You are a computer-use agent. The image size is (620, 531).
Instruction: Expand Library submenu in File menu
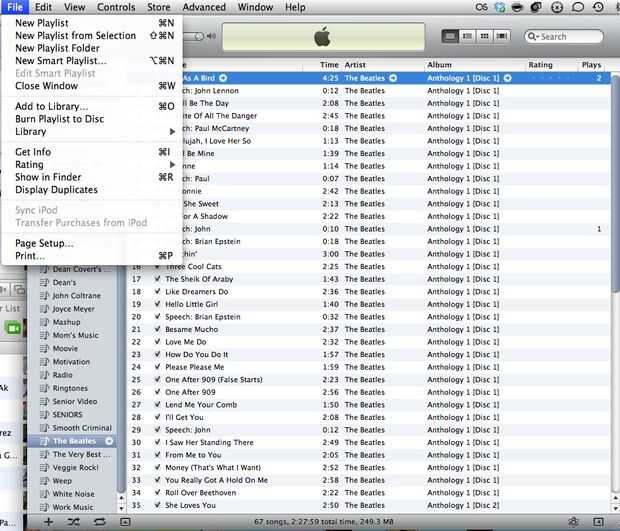92,131
